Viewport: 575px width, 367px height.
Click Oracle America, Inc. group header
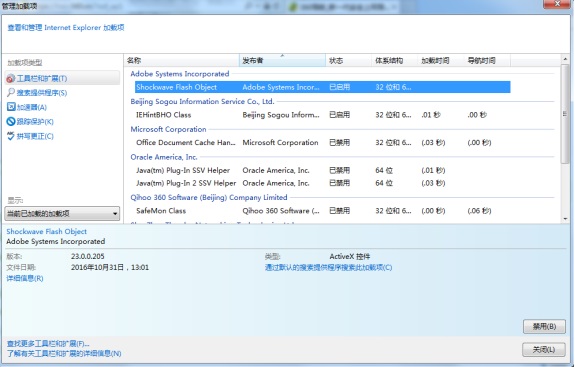point(164,157)
